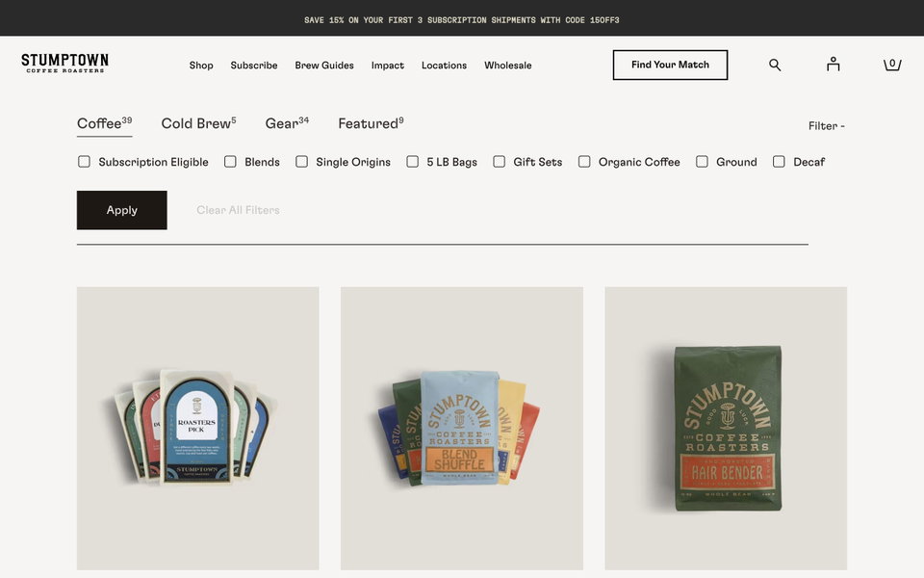Open the account profile icon
Screen dimensions: 924x578
pos(833,65)
